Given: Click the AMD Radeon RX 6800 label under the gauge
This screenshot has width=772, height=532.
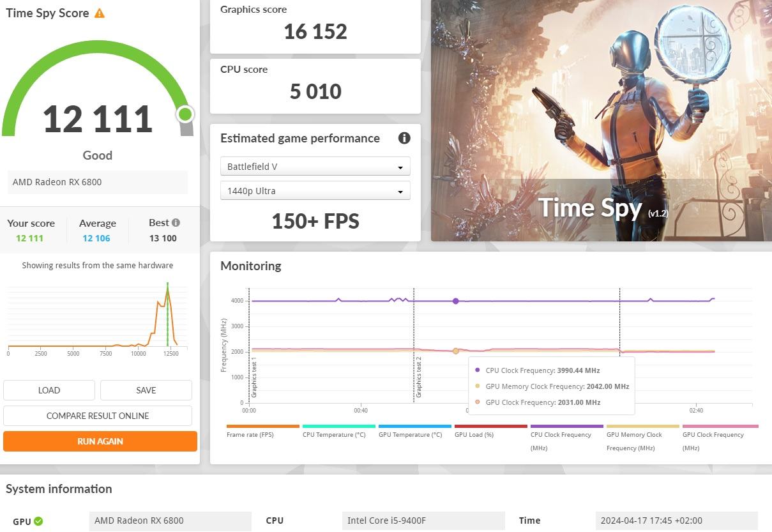Looking at the screenshot, I should coord(98,182).
